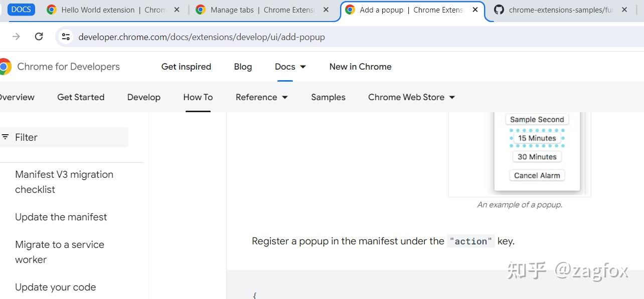Close the Hello World extension tab
Screen dimensions: 644x299
177,10
